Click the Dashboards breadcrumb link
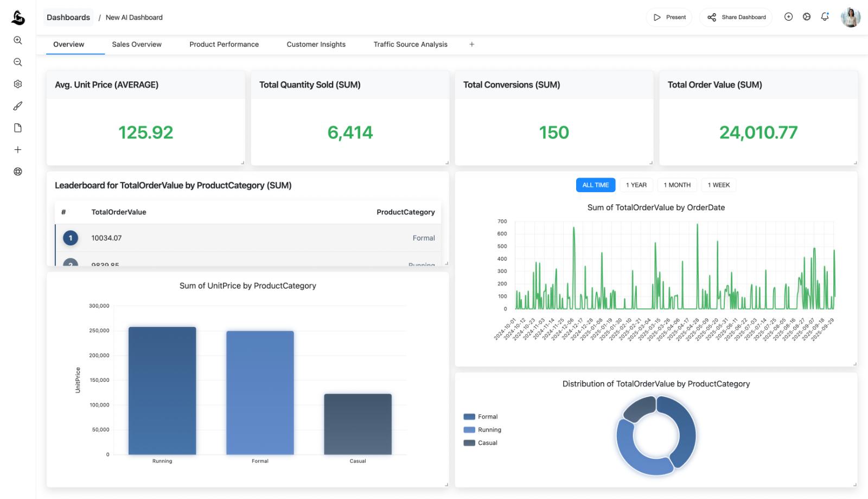This screenshot has height=499, width=868. coord(68,17)
